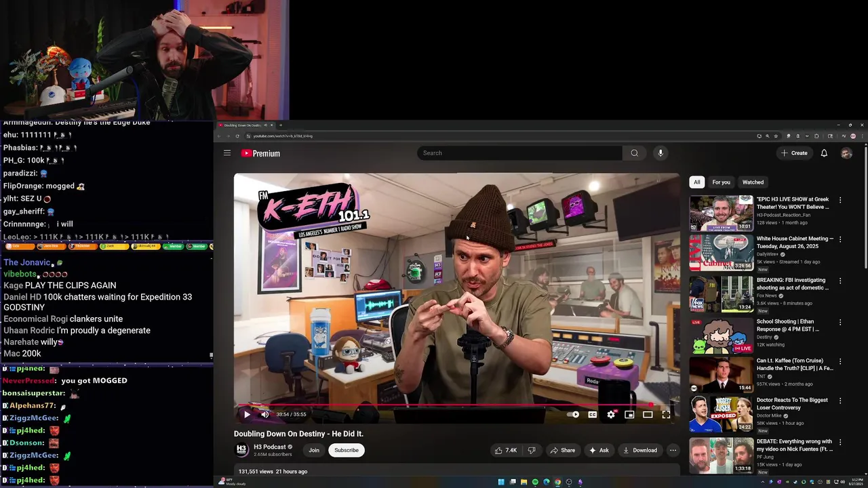This screenshot has width=868, height=488.
Task: Click the search magnifier button
Action: pyautogui.click(x=634, y=153)
